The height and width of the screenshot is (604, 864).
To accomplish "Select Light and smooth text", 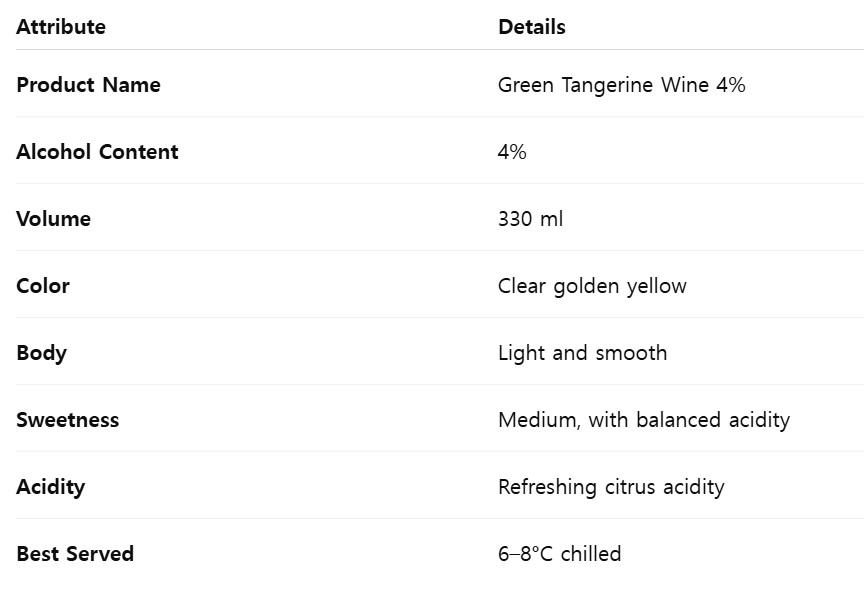I will [582, 353].
